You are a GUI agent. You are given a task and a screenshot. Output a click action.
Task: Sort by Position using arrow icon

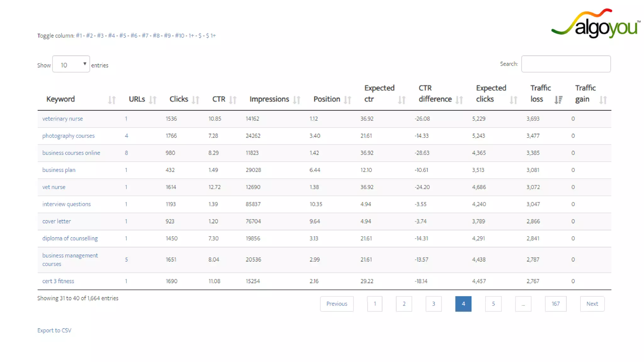[x=347, y=100]
